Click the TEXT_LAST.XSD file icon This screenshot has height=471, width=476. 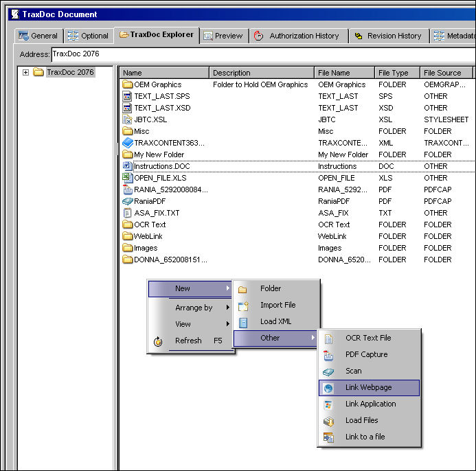pyautogui.click(x=127, y=108)
